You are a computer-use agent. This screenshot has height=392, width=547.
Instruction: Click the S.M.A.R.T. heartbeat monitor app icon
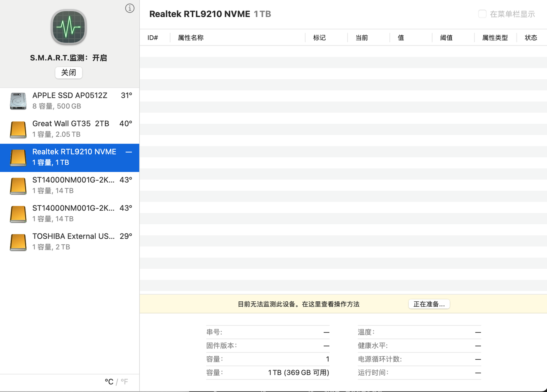pyautogui.click(x=69, y=27)
